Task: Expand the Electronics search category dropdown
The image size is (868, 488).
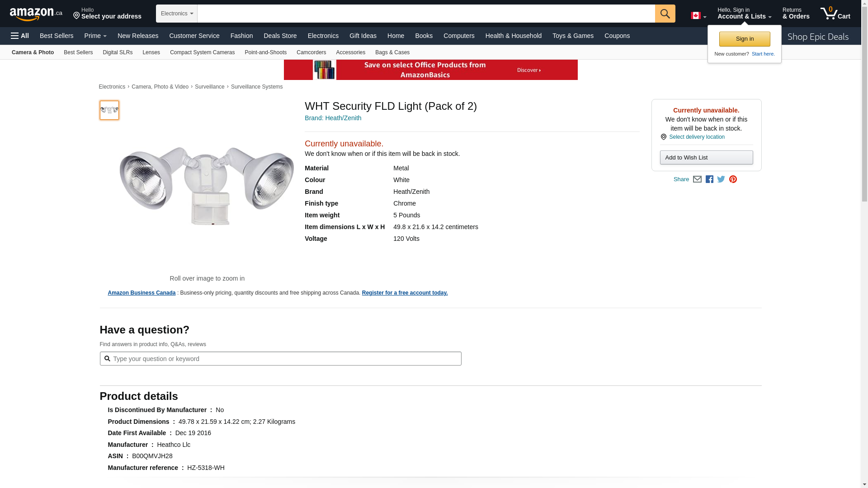Action: click(177, 14)
